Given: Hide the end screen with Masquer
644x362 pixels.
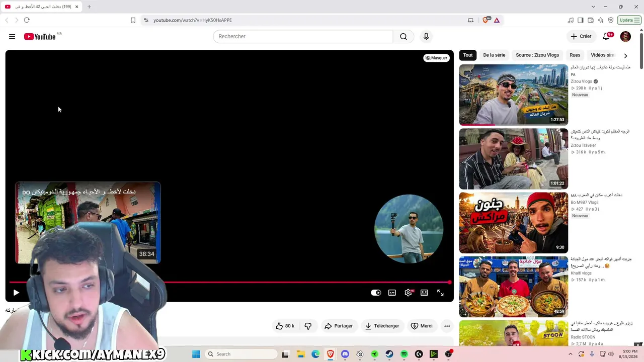Looking at the screenshot, I should 436,58.
